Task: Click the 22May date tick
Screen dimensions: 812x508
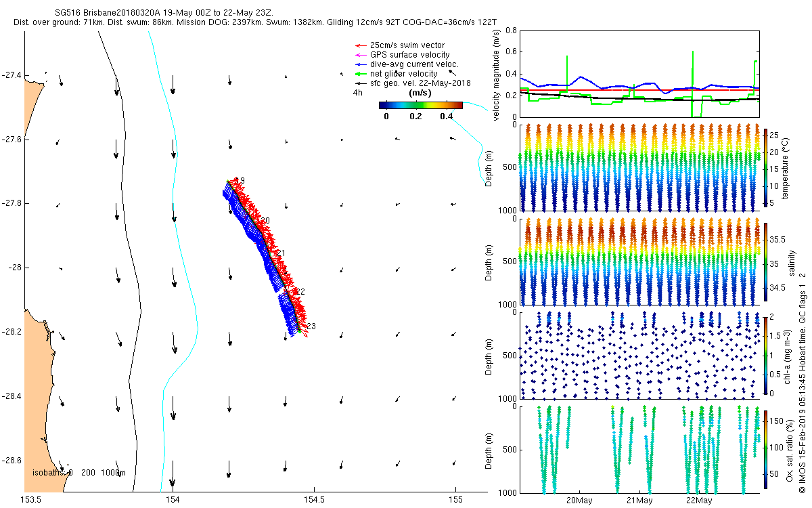Action: pos(698,501)
